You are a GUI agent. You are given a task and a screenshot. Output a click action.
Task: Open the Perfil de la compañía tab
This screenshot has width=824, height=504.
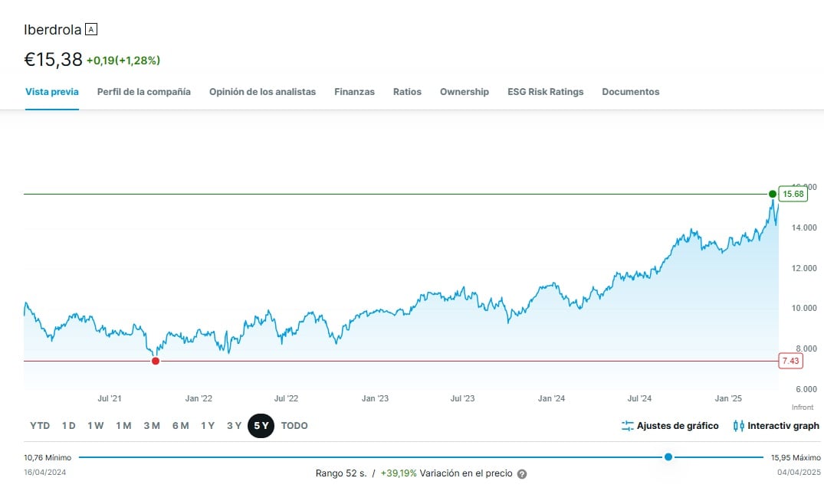pos(144,92)
